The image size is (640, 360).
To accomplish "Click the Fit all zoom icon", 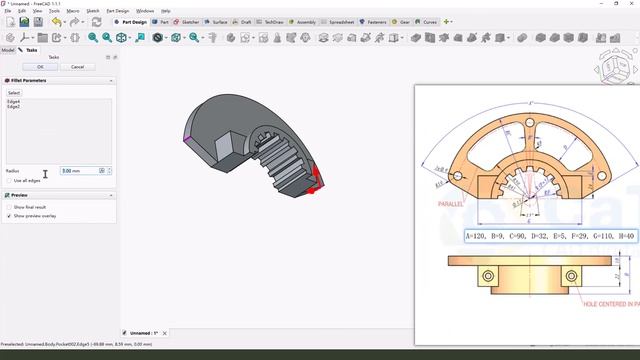I will click(93, 38).
